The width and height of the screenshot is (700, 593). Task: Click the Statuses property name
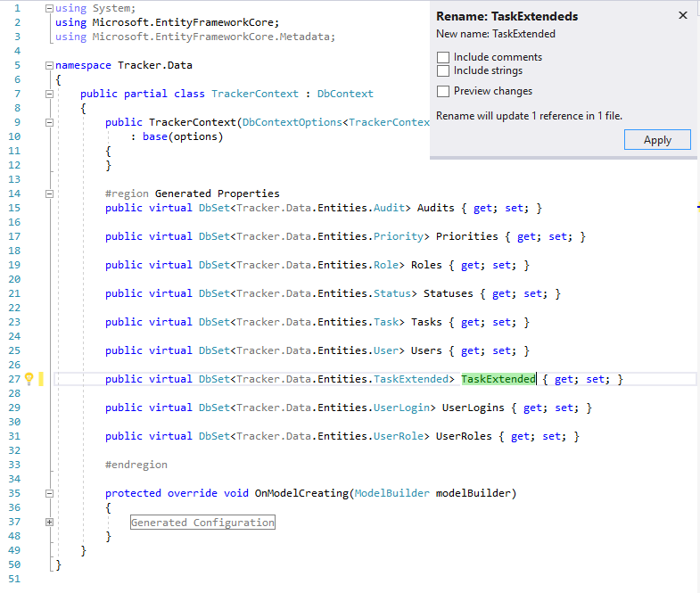pos(449,293)
